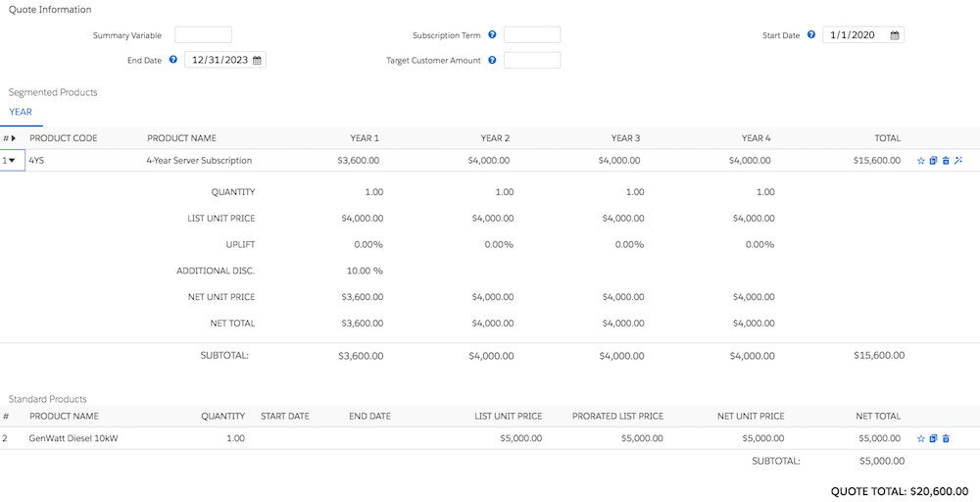Show help for Subscription Term

[x=492, y=35]
